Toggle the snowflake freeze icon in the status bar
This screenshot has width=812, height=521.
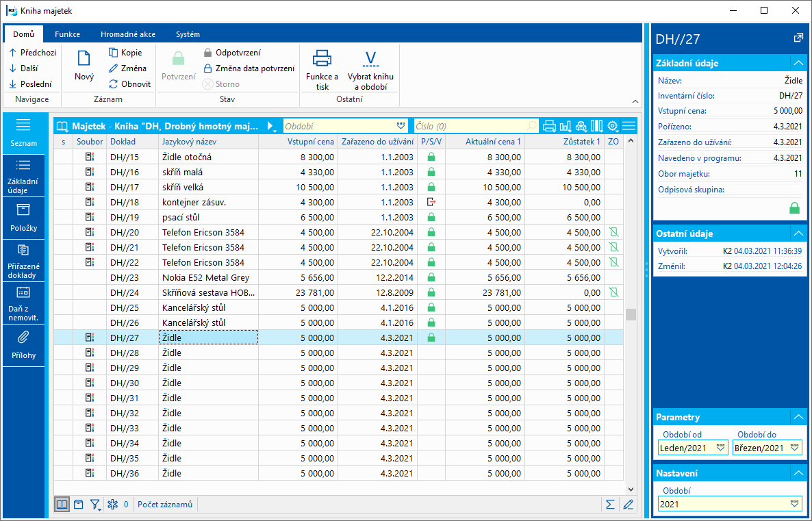(x=113, y=505)
